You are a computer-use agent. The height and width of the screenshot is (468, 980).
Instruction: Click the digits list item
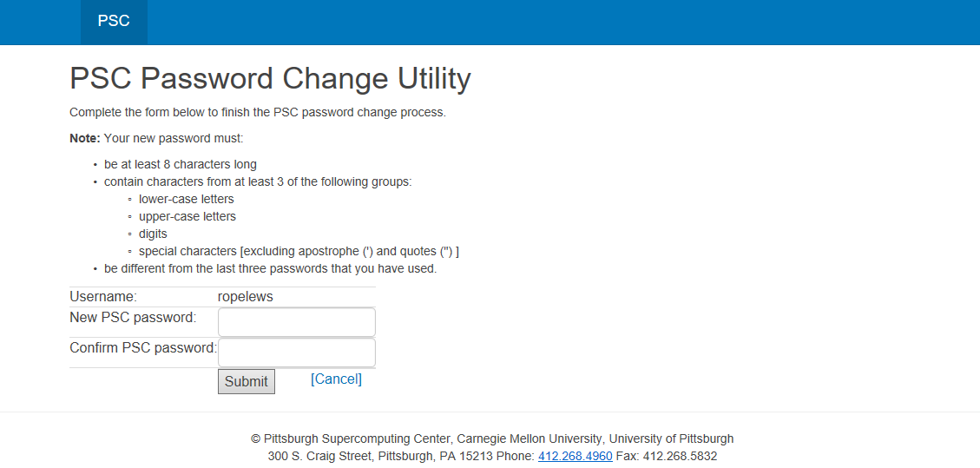(153, 234)
